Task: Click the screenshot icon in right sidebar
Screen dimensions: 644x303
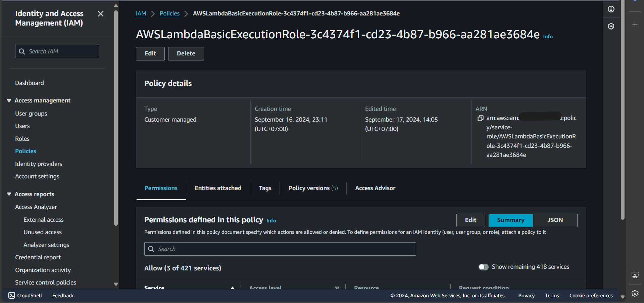Action: coord(635,275)
